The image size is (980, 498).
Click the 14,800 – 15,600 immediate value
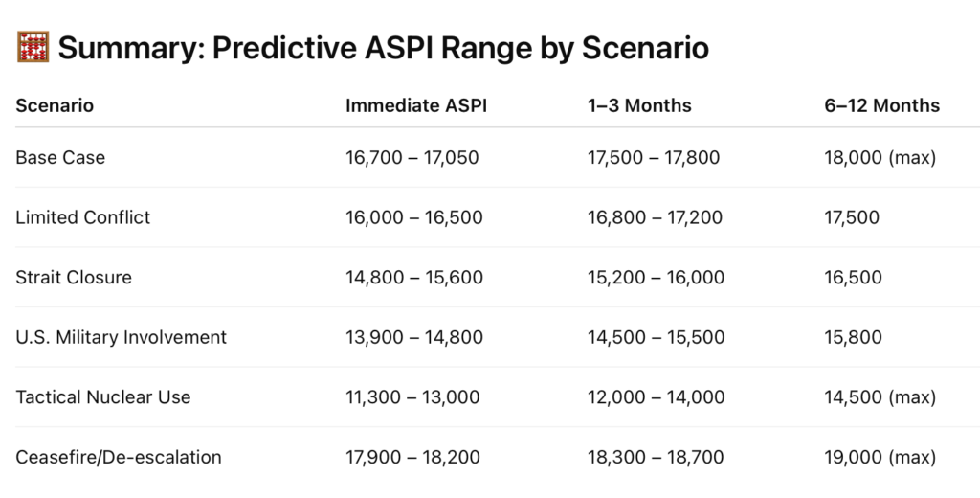(414, 277)
